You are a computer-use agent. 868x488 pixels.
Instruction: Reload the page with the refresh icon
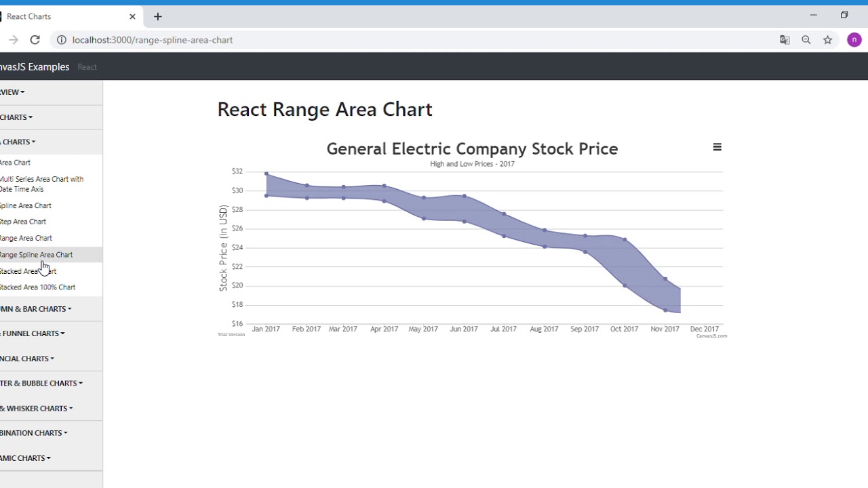35,40
